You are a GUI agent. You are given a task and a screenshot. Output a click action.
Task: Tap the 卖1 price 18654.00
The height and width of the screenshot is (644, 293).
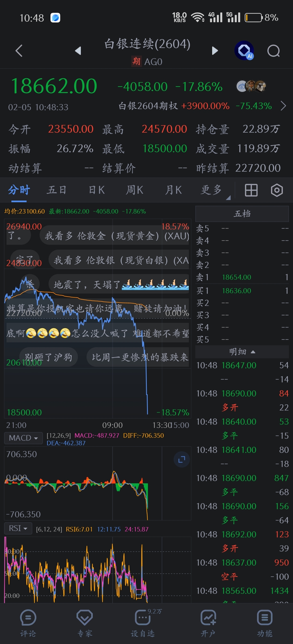tap(237, 277)
